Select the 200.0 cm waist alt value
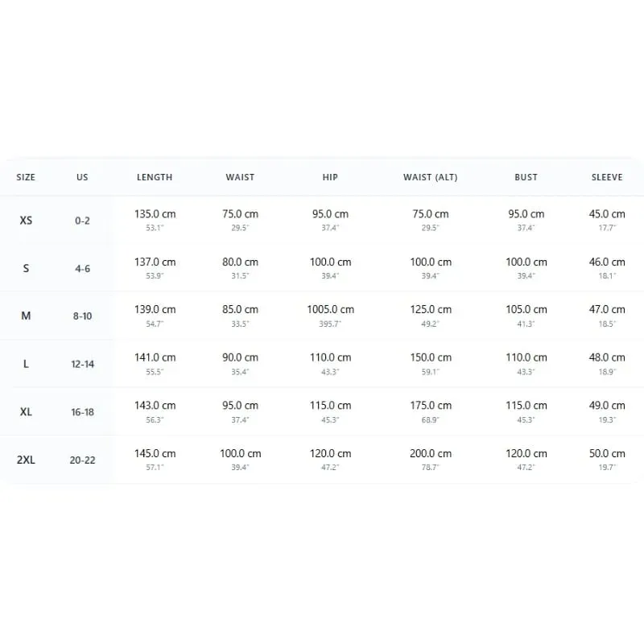 (431, 454)
